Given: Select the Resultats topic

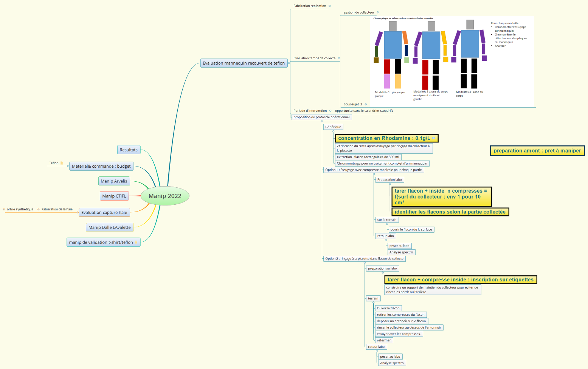Looking at the screenshot, I should coord(129,150).
